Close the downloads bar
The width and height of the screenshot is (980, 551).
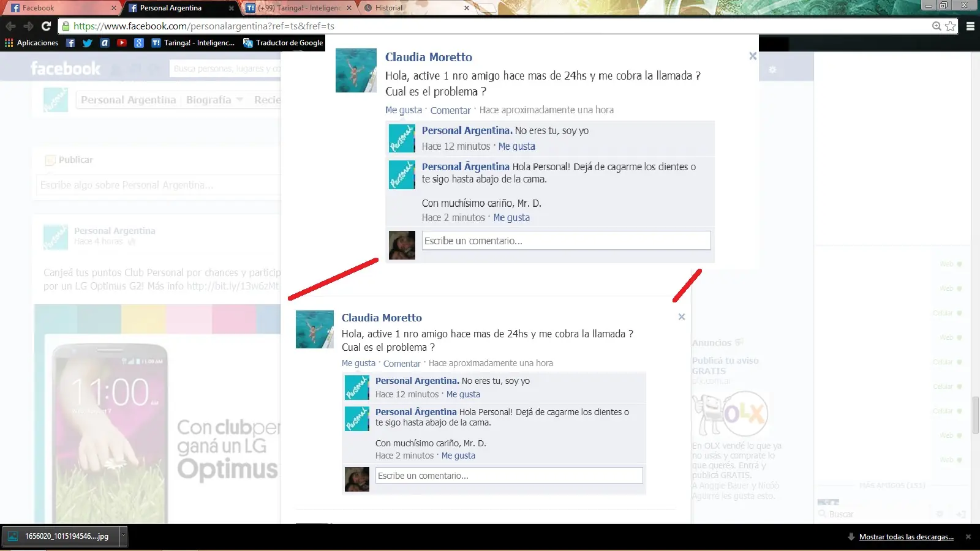(968, 537)
